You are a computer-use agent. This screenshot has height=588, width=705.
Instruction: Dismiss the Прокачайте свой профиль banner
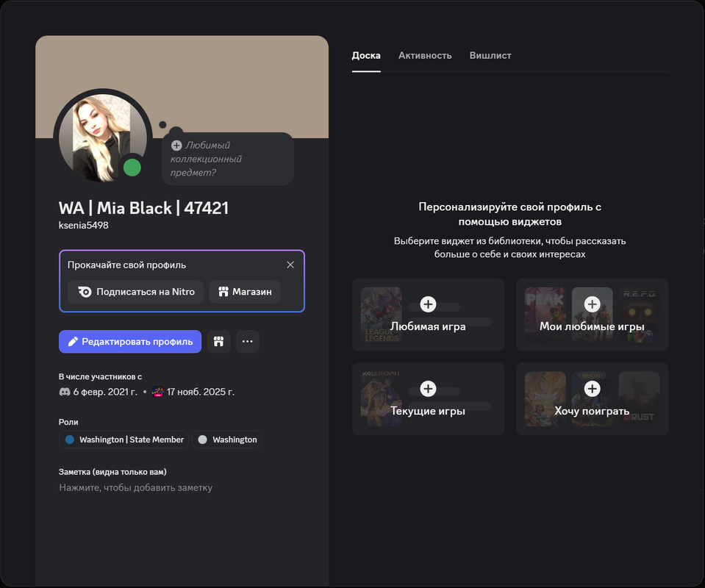[290, 265]
